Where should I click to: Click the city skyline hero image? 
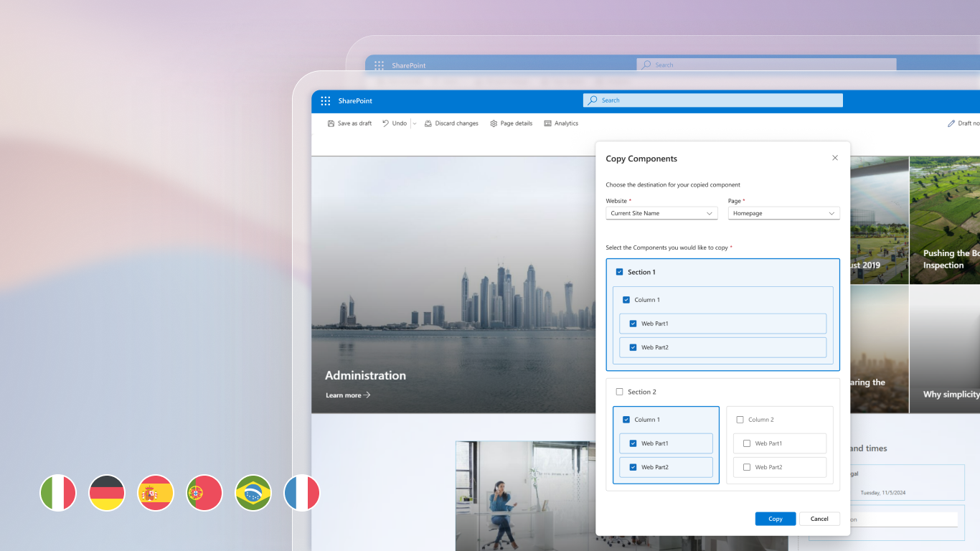(x=453, y=284)
